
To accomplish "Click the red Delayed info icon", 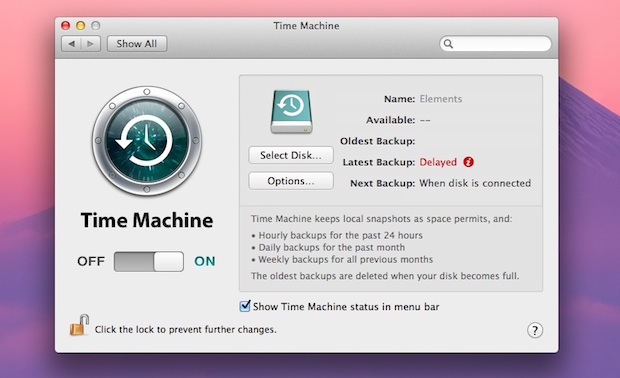I will point(468,162).
